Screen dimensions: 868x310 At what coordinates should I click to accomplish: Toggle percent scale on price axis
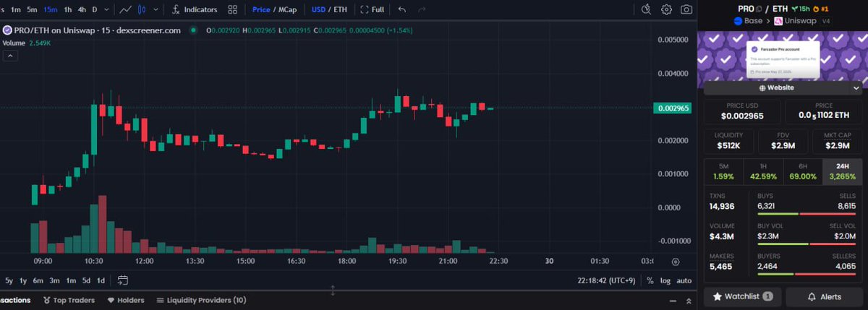point(650,280)
